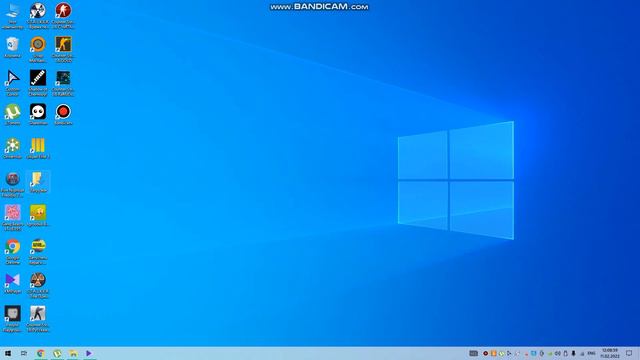Screen dimensions: 640x360
Task: Select the green starburst desktop shortcut
Action: click(x=13, y=148)
